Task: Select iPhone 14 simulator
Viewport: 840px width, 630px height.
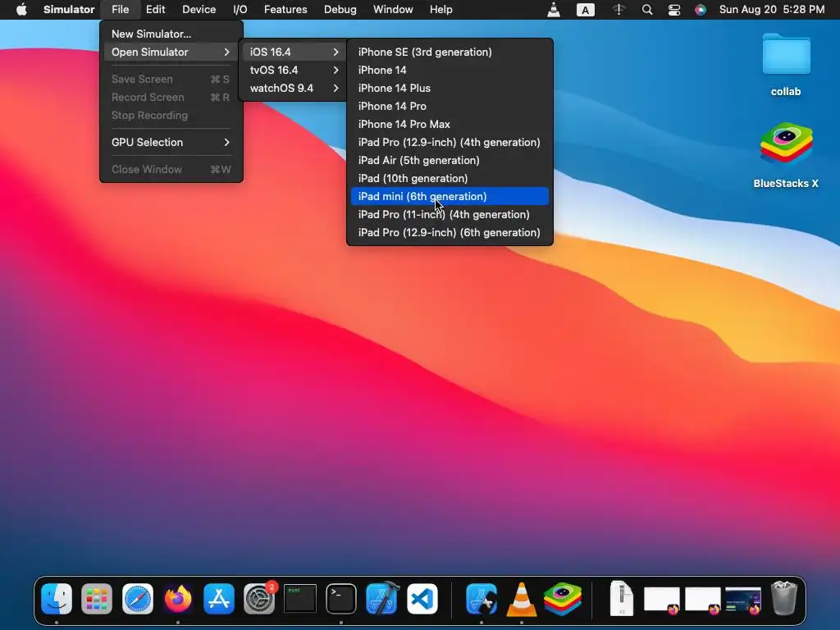Action: coord(450,71)
